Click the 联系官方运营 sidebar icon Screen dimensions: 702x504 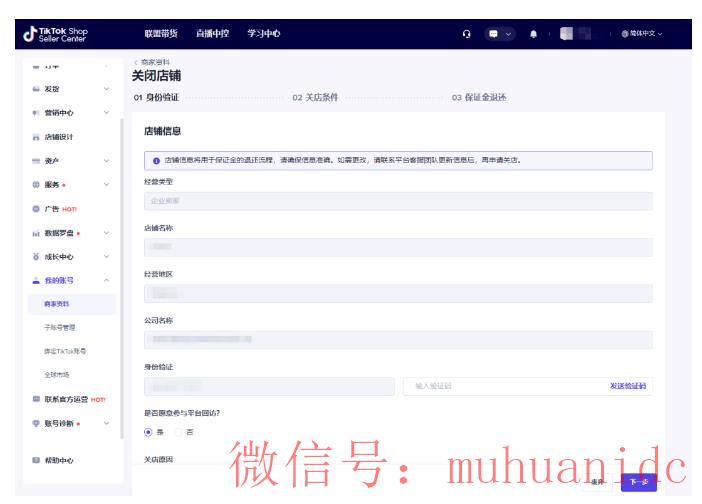tap(36, 399)
